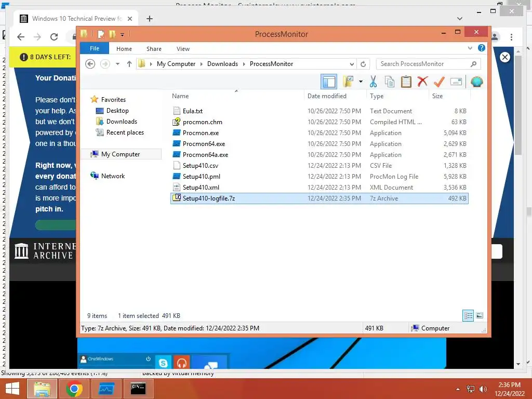Go forward with Explorer forward arrow
The height and width of the screenshot is (399, 532).
coord(105,64)
